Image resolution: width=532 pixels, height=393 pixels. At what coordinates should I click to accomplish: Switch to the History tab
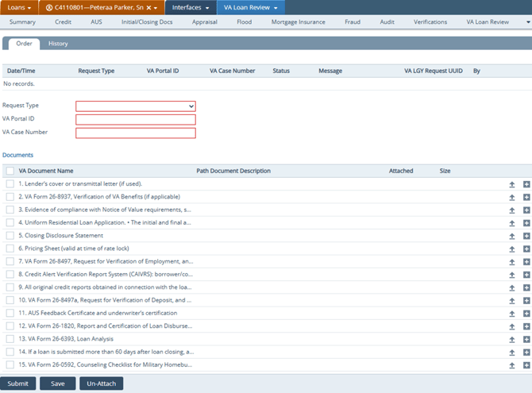click(x=58, y=44)
